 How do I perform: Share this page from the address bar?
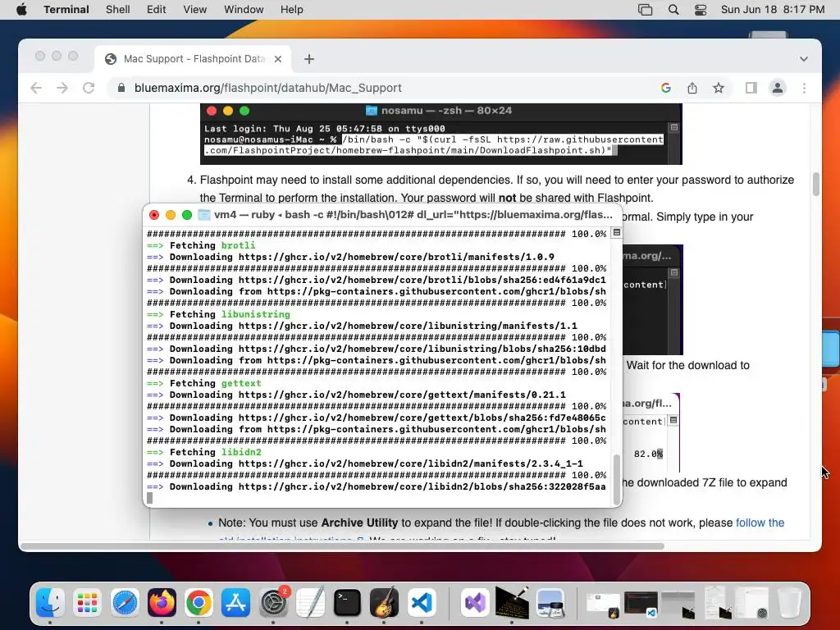(x=692, y=88)
